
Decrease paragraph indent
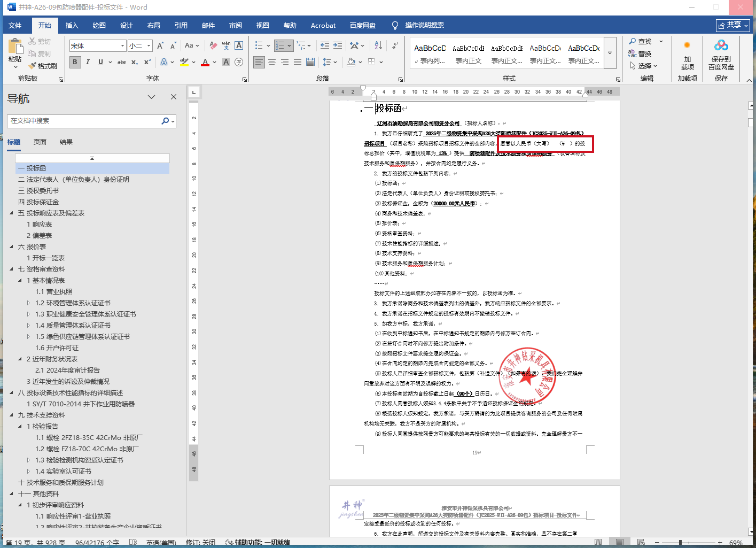pyautogui.click(x=325, y=46)
